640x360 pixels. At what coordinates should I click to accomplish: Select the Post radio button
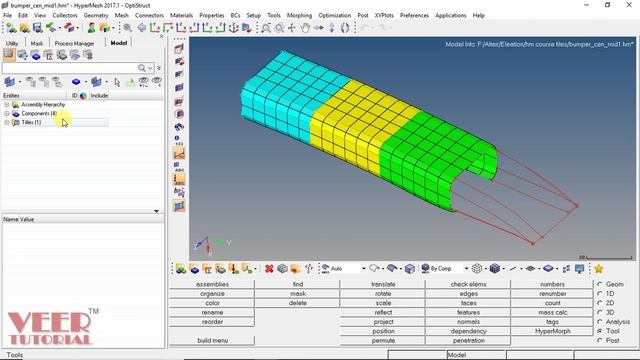[600, 340]
